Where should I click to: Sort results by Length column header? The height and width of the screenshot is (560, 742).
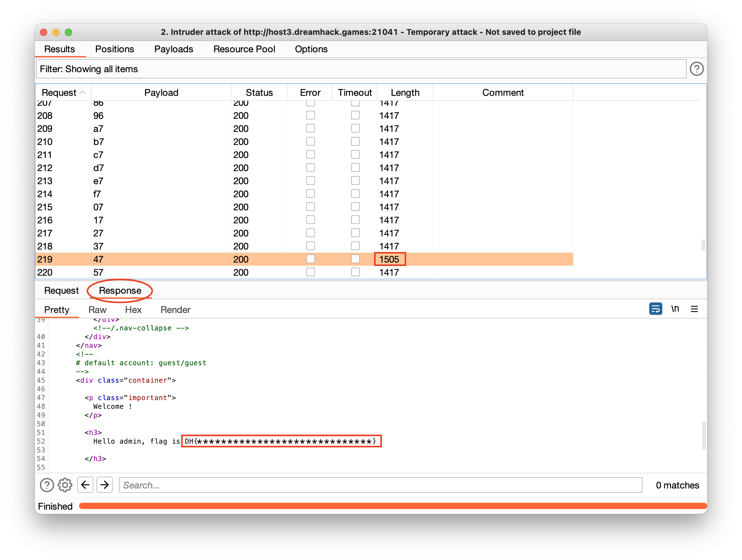(x=405, y=92)
